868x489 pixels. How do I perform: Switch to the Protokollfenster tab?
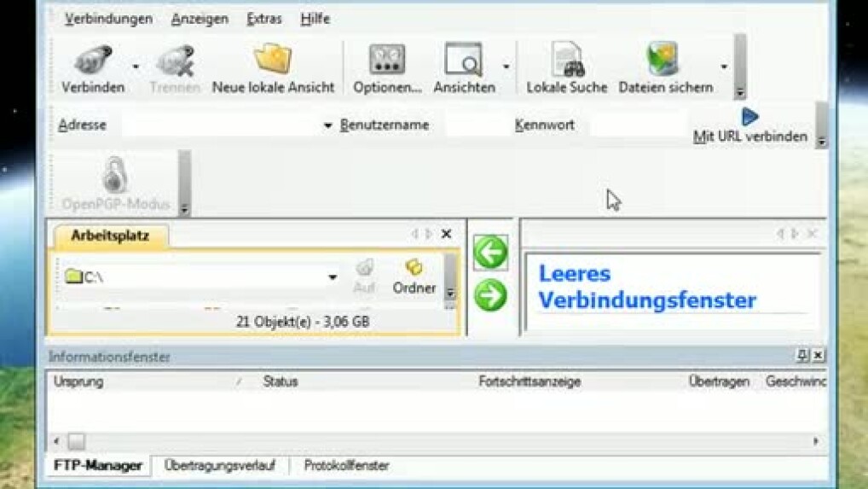pos(346,466)
